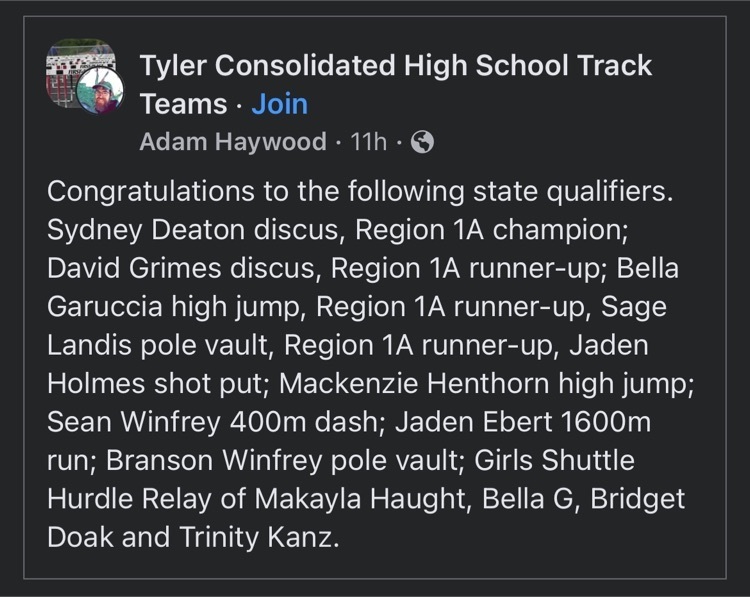
Task: Click the name Mackenzie Henthorn in post
Action: pos(414,383)
